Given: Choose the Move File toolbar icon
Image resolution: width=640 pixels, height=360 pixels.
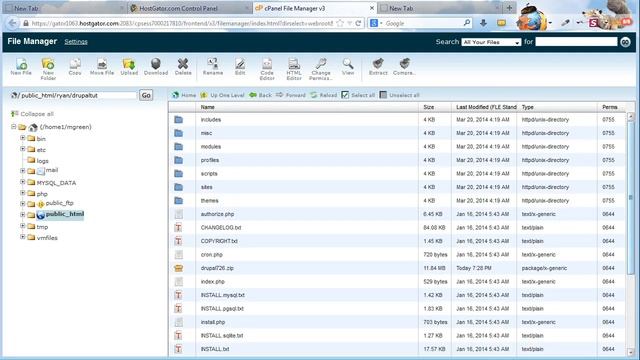Looking at the screenshot, I should 102,67.
